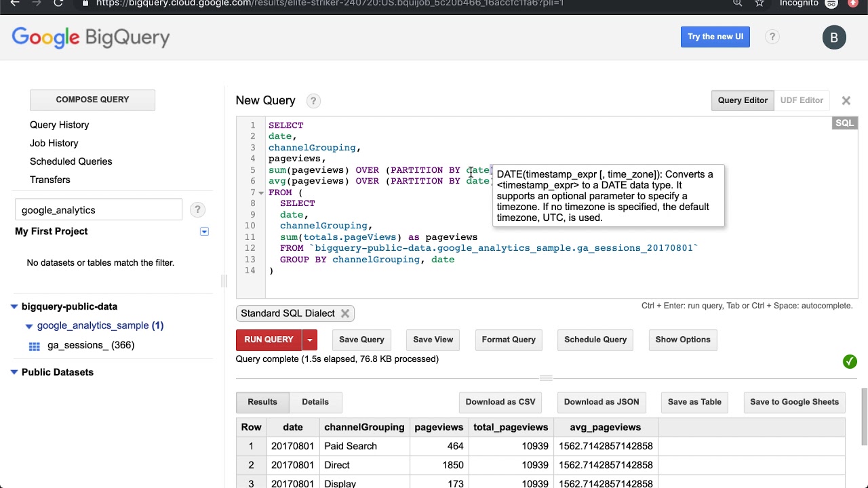Image resolution: width=868 pixels, height=488 pixels.
Task: Click the page vertical scrollbar
Action: (x=863, y=417)
